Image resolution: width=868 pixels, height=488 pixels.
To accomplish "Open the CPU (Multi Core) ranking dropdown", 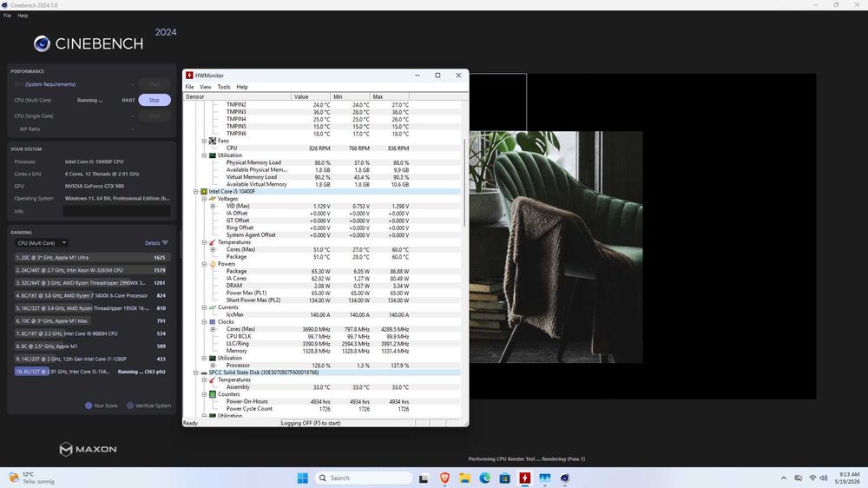I will pos(42,242).
